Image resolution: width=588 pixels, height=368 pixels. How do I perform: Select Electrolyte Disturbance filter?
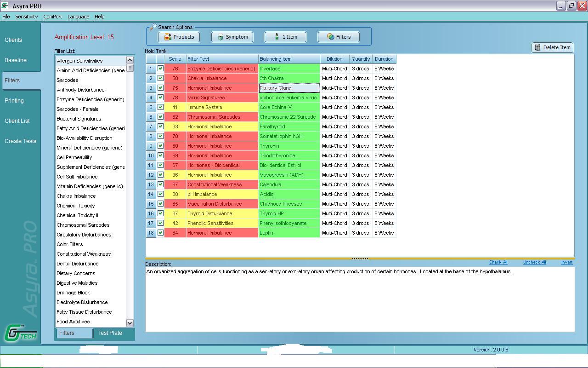point(90,302)
